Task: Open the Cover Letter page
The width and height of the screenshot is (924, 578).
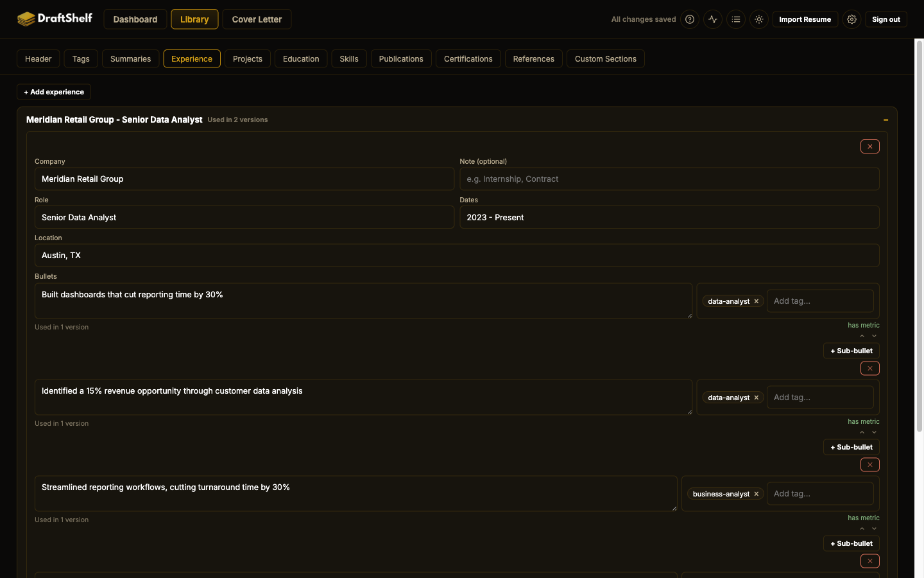Action: click(x=257, y=19)
